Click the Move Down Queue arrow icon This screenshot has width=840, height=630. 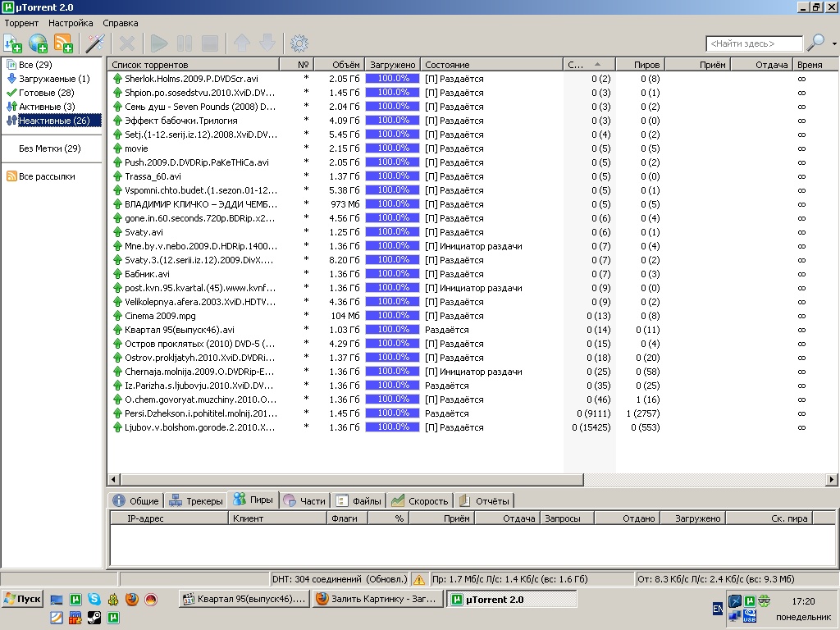267,43
